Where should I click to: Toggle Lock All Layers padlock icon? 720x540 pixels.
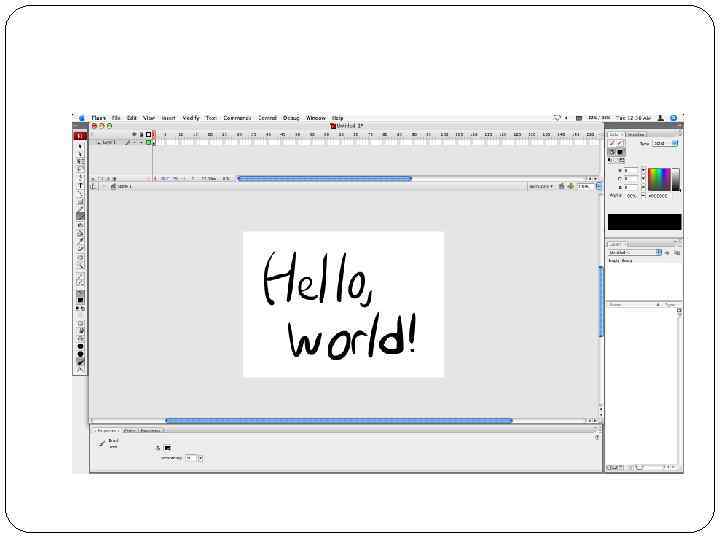pos(141,135)
